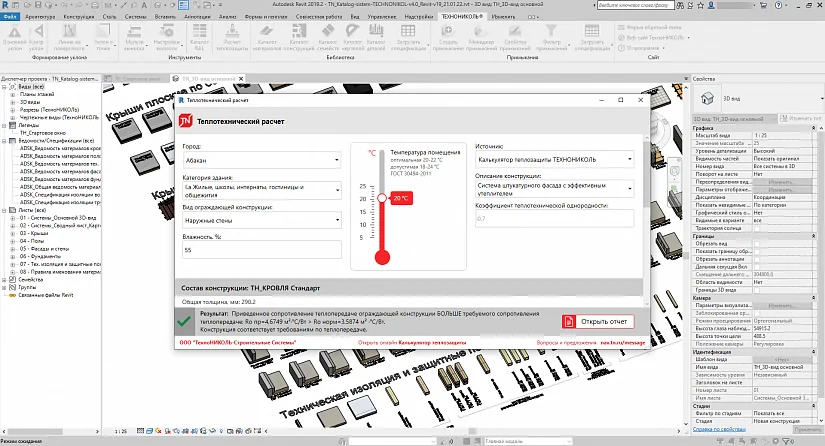
Task: Click the keyword search field in title bar
Action: (635, 5)
